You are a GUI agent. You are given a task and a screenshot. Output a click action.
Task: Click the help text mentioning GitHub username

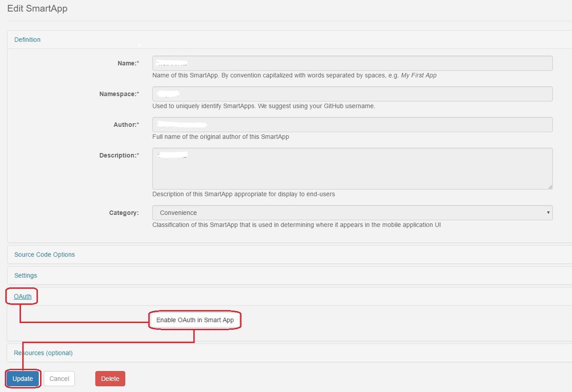[x=264, y=106]
